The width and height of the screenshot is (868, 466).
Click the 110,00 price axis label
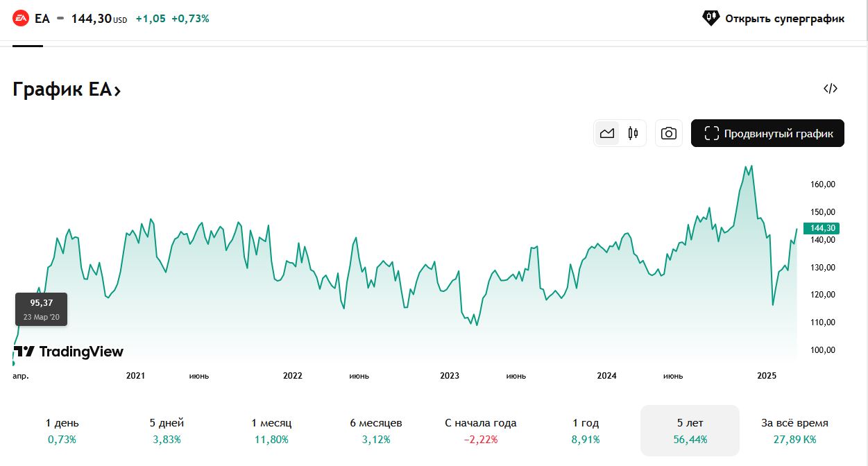pos(823,322)
